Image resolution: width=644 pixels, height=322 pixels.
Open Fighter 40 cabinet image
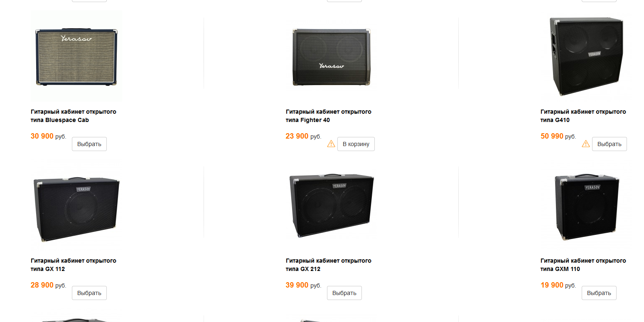point(331,56)
